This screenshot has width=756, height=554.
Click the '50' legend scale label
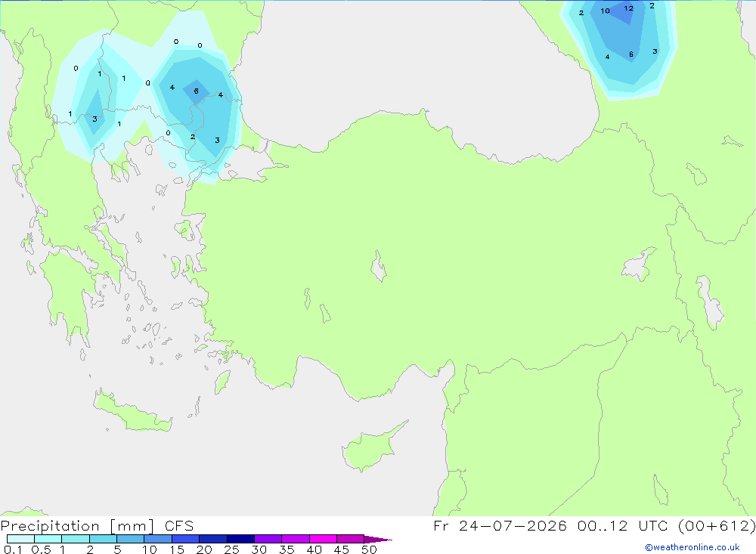[x=370, y=549]
